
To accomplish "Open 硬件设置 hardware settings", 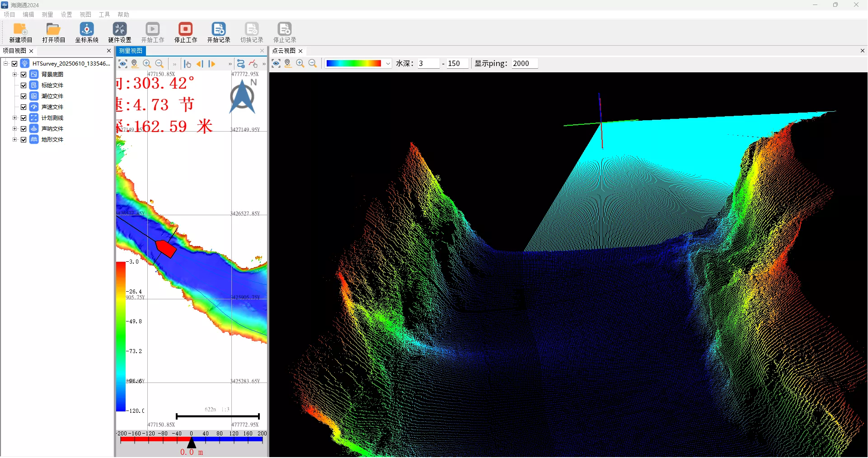I will [x=120, y=29].
